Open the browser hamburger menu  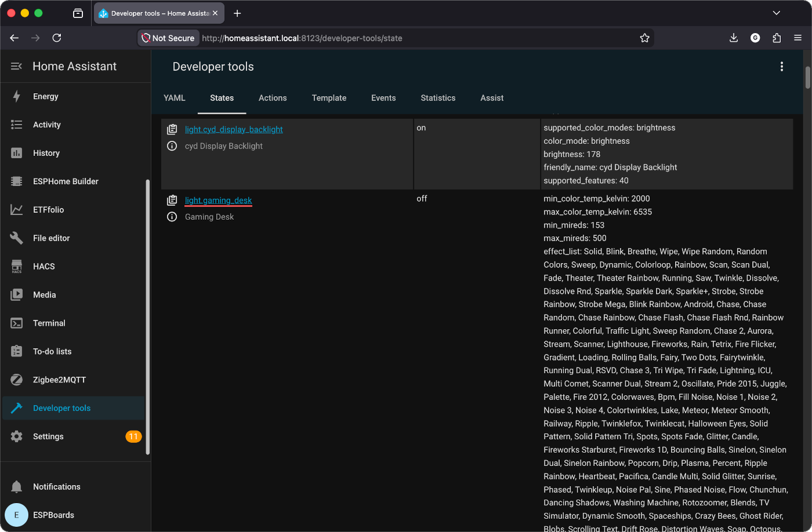point(798,38)
